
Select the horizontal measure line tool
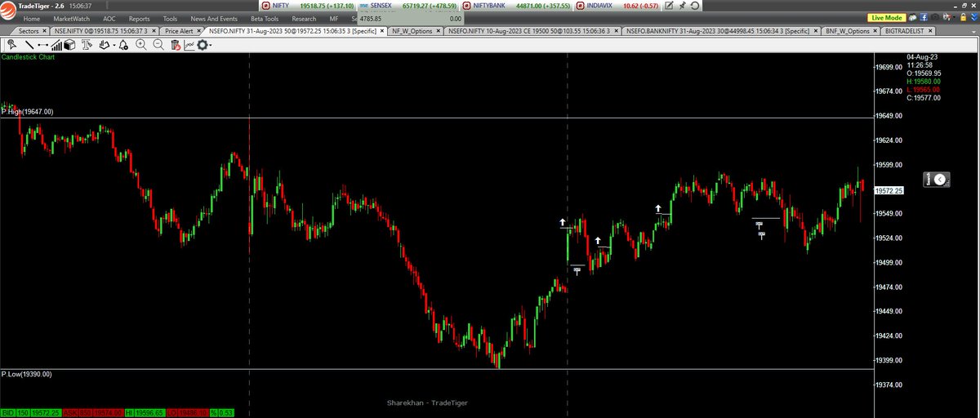43,45
